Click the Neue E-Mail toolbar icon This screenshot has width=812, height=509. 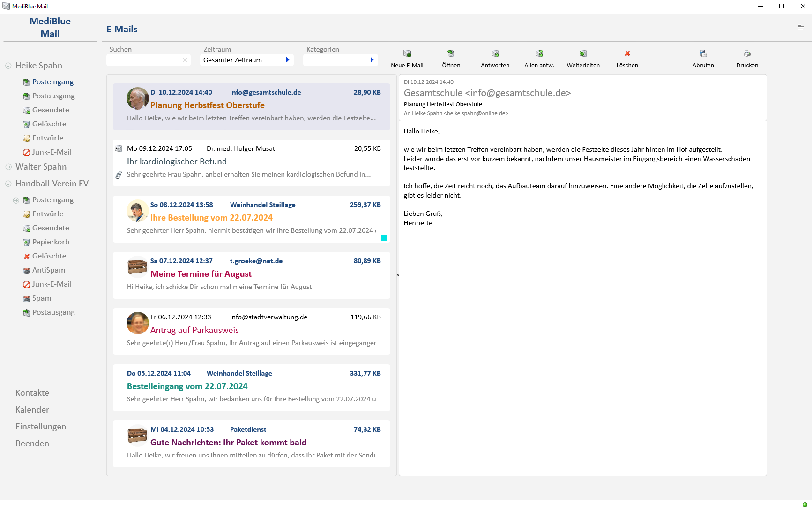click(x=407, y=53)
